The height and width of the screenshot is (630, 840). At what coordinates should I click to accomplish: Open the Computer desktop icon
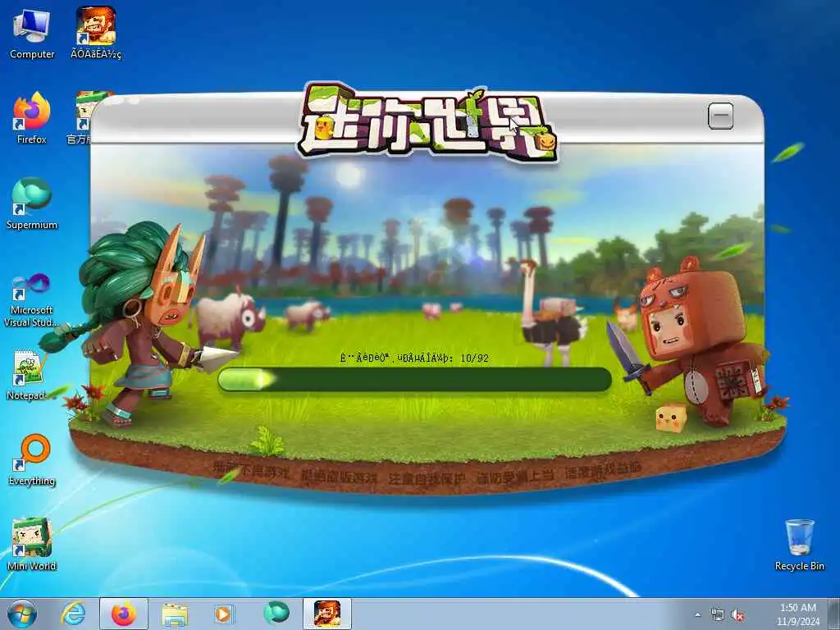click(32, 34)
